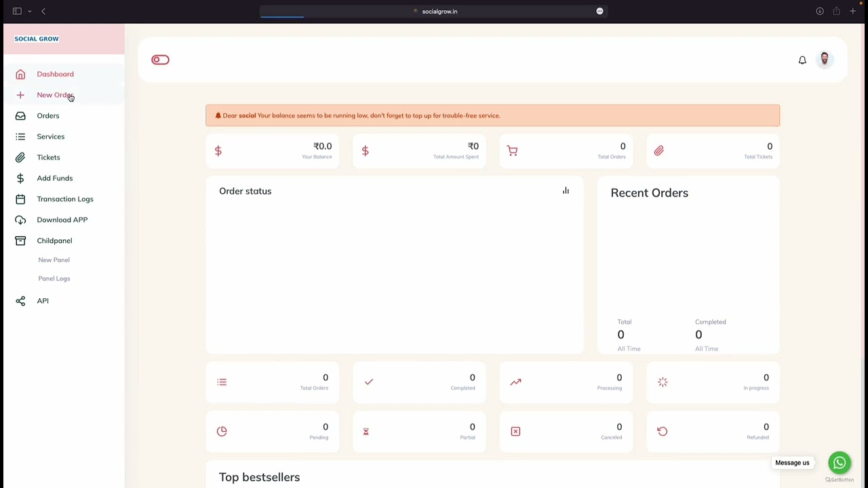Click the In progress spinner icon

coord(663,382)
